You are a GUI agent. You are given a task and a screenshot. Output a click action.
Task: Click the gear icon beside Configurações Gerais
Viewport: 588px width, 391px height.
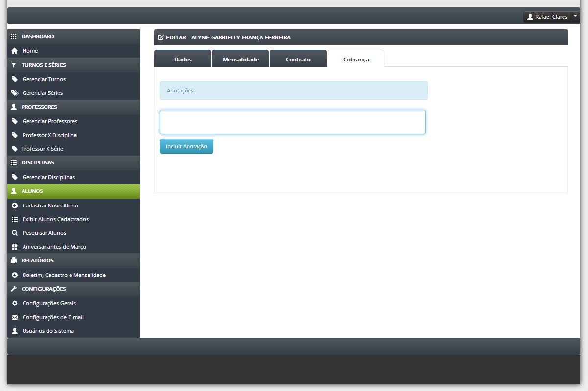[14, 303]
